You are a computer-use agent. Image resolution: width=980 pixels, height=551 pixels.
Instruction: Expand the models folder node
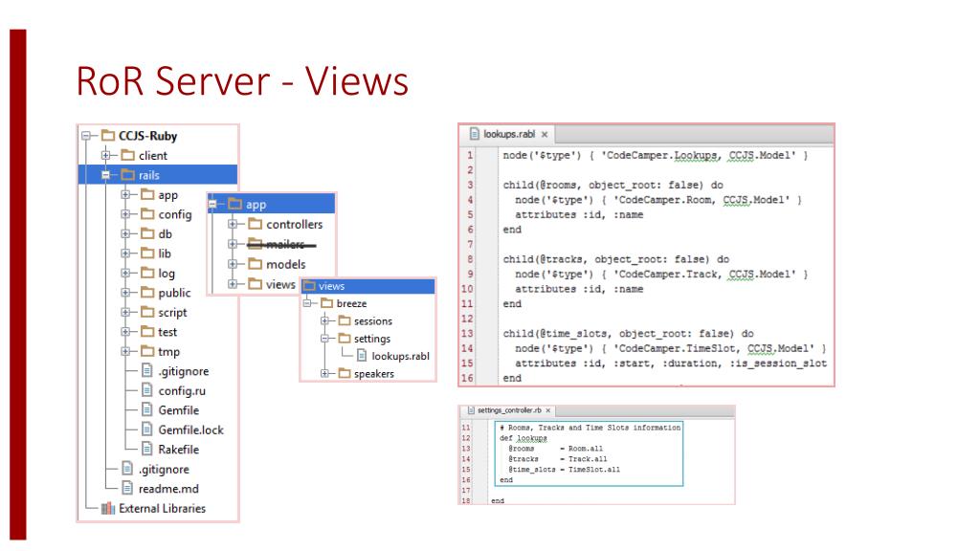coord(233,264)
